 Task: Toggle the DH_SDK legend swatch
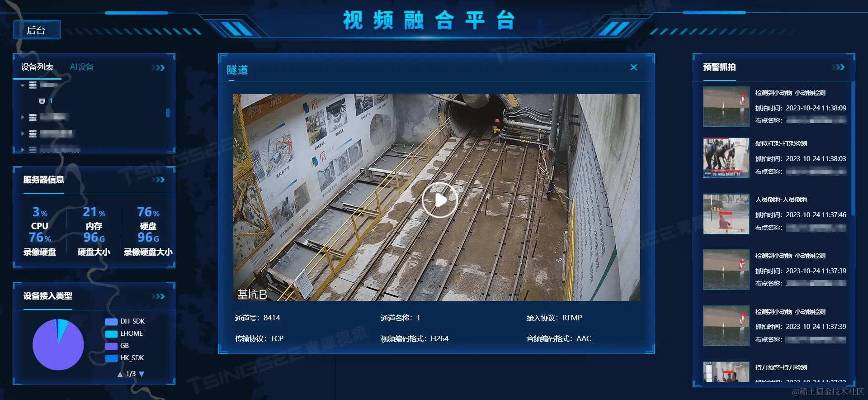[x=111, y=321]
